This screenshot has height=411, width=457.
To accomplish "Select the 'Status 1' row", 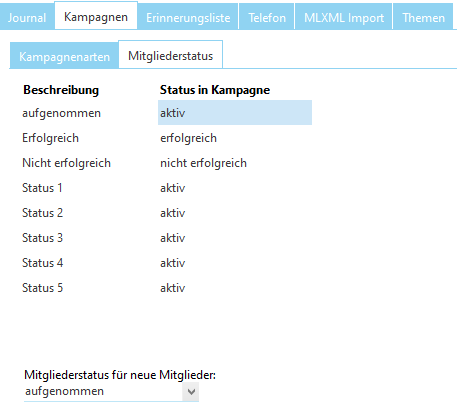I will point(42,188).
